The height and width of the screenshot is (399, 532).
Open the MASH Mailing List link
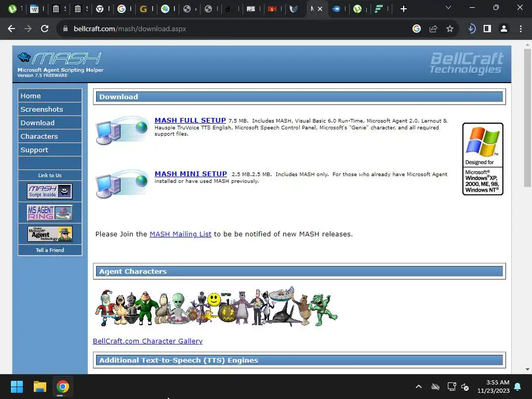(x=180, y=234)
